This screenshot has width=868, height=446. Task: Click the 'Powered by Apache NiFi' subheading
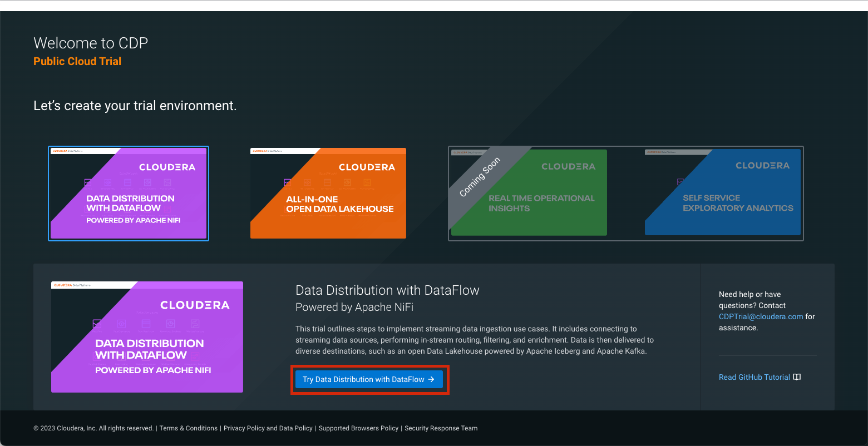click(354, 307)
